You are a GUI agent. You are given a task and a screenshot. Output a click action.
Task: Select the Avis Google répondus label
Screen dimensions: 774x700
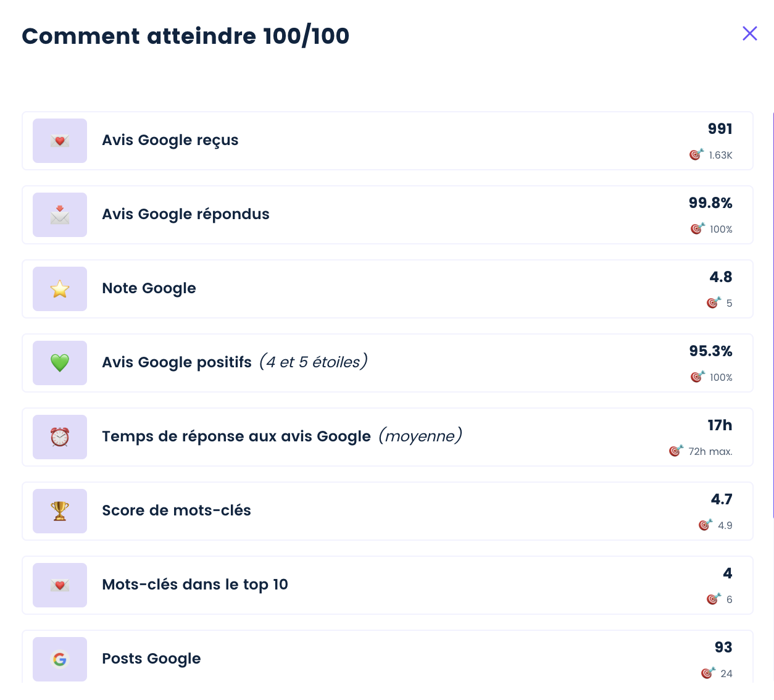tap(186, 214)
